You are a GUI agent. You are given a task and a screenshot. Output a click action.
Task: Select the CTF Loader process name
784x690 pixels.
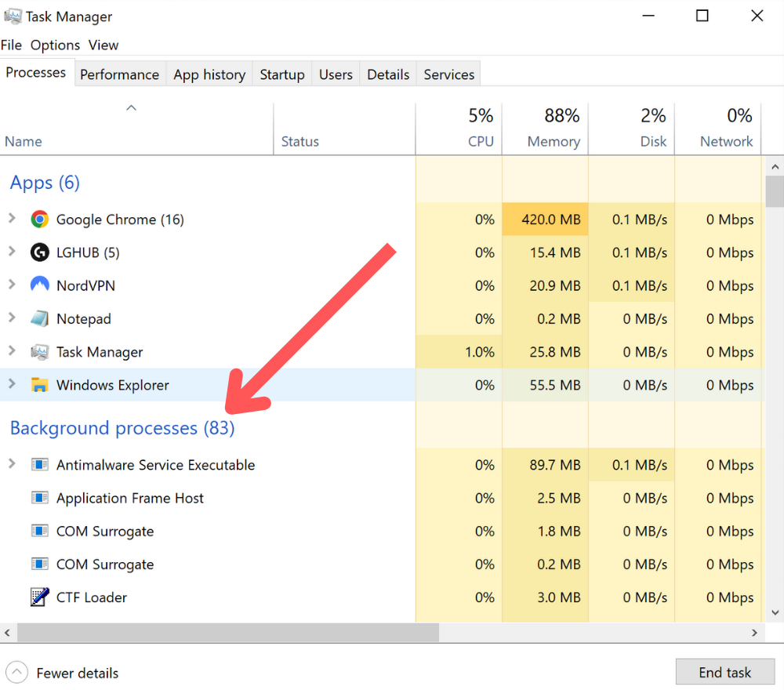[x=92, y=597]
